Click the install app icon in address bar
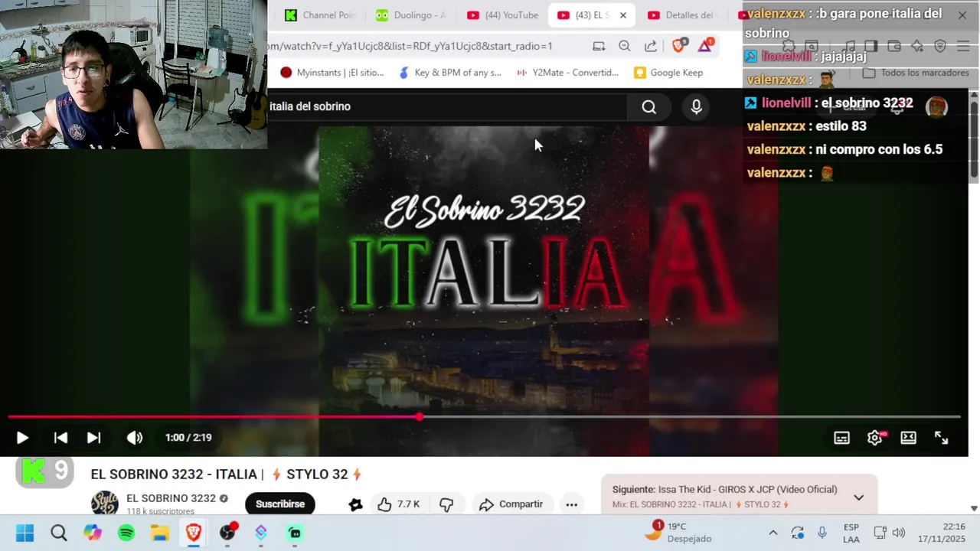This screenshot has width=980, height=551. click(x=599, y=46)
